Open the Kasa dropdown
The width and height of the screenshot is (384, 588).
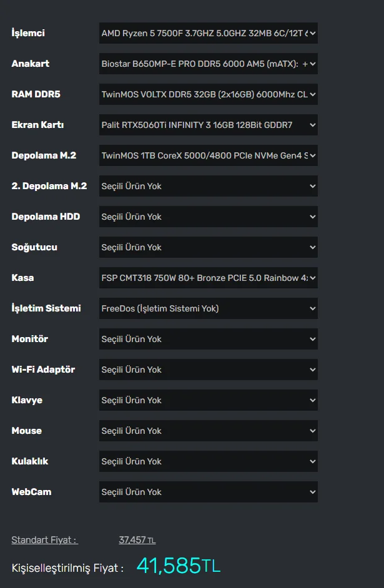pyautogui.click(x=208, y=278)
